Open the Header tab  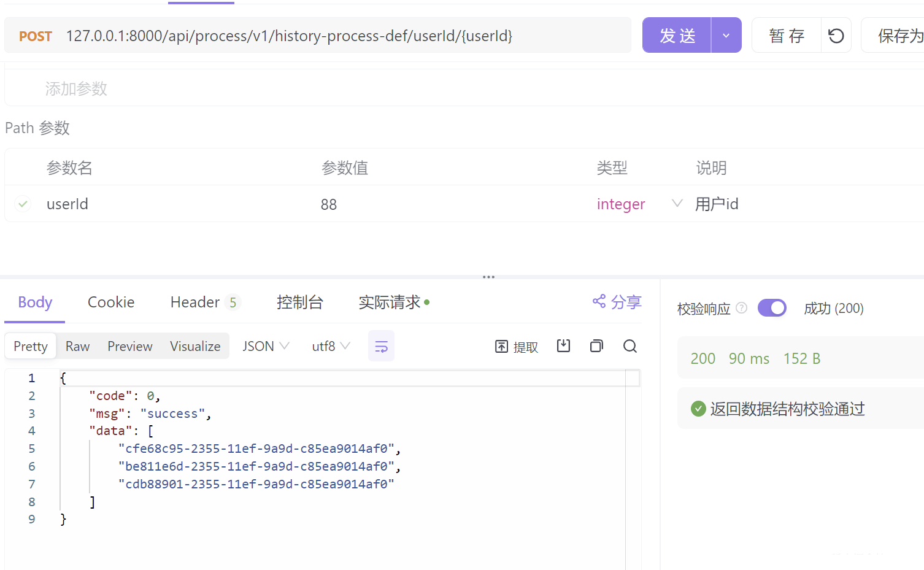[x=205, y=302]
